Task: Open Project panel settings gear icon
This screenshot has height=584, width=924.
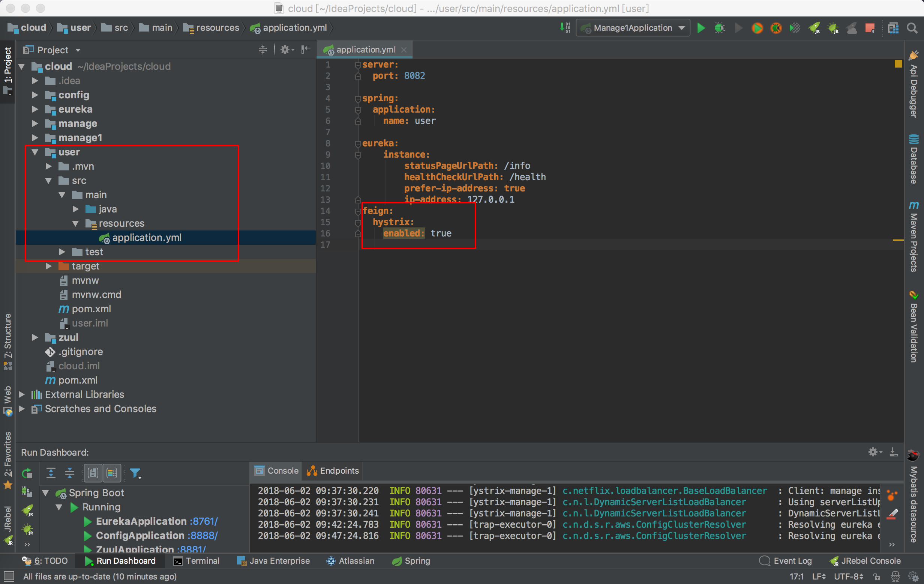Action: [285, 50]
